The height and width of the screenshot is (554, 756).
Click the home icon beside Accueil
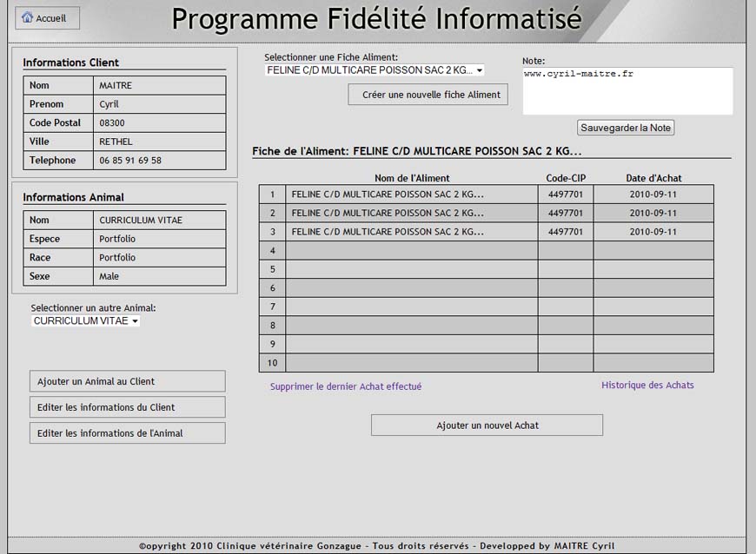point(28,17)
